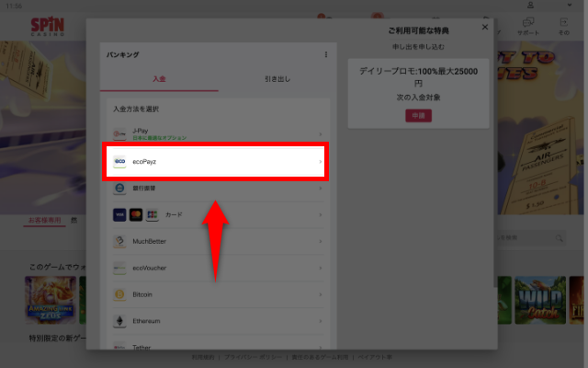588x368 pixels.
Task: Expand the Bitcoin row chevron arrow
Action: [x=320, y=294]
